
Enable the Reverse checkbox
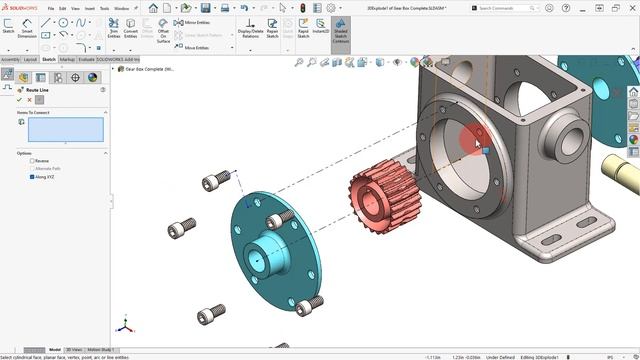(x=32, y=161)
